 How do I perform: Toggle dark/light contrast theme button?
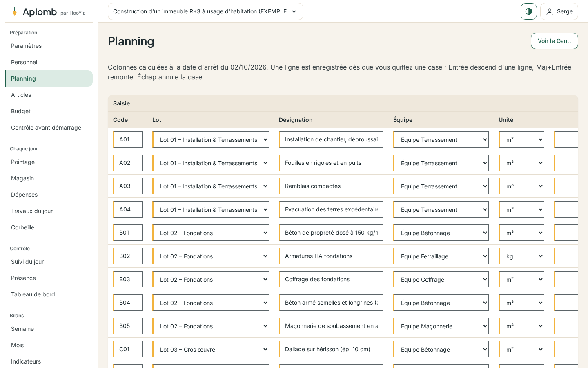click(x=529, y=11)
